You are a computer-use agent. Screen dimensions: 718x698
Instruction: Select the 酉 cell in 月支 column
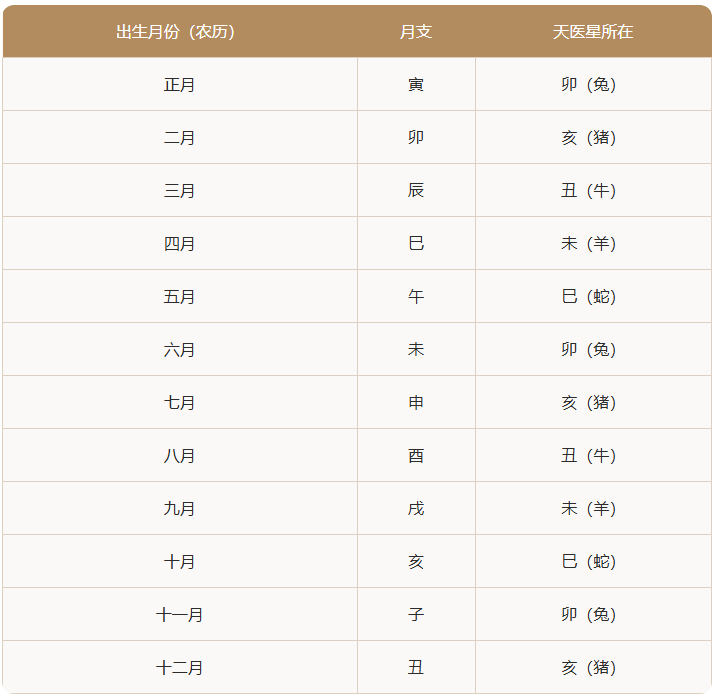pyautogui.click(x=416, y=456)
